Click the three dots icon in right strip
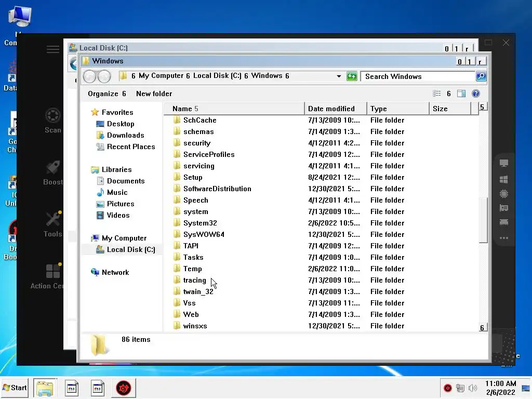This screenshot has width=532, height=399. point(504,238)
